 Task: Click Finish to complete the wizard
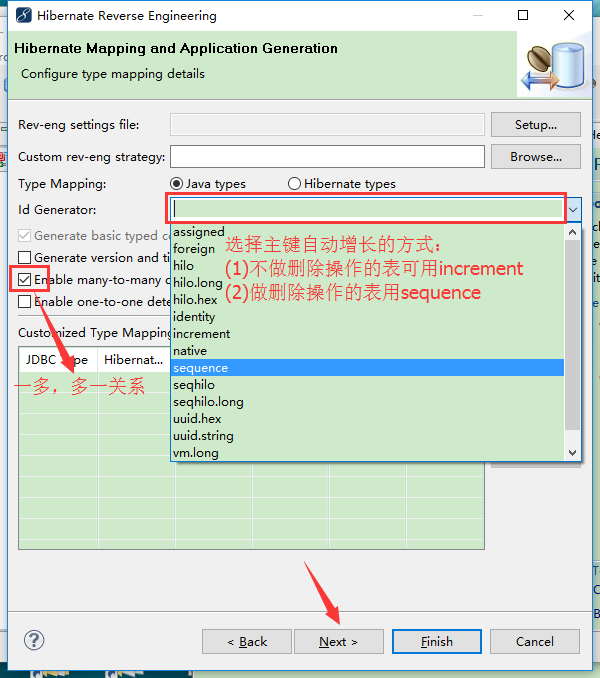[437, 642]
